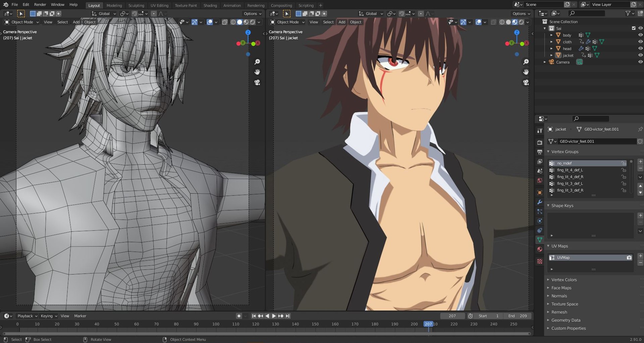
Task: Click the current frame field showing 207
Action: point(452,316)
